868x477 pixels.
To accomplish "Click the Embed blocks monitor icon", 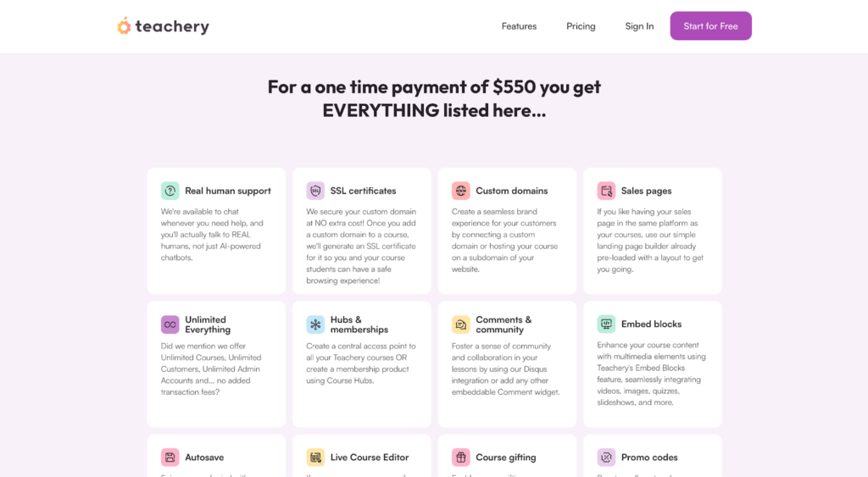I will 606,324.
